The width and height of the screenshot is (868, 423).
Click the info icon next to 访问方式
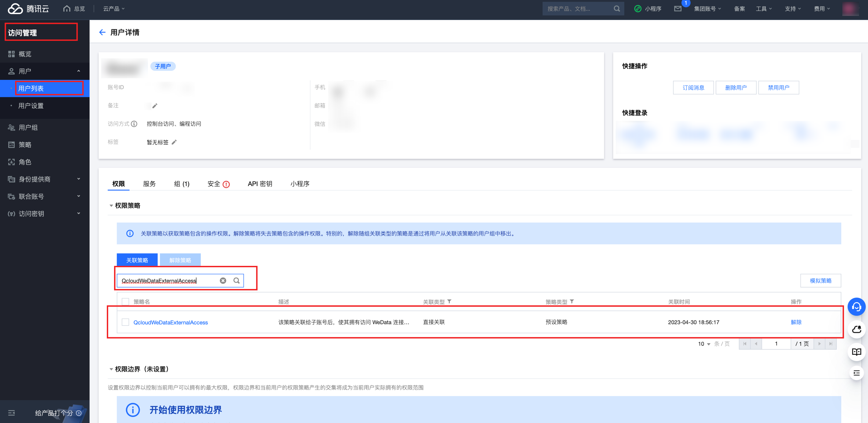click(x=134, y=124)
